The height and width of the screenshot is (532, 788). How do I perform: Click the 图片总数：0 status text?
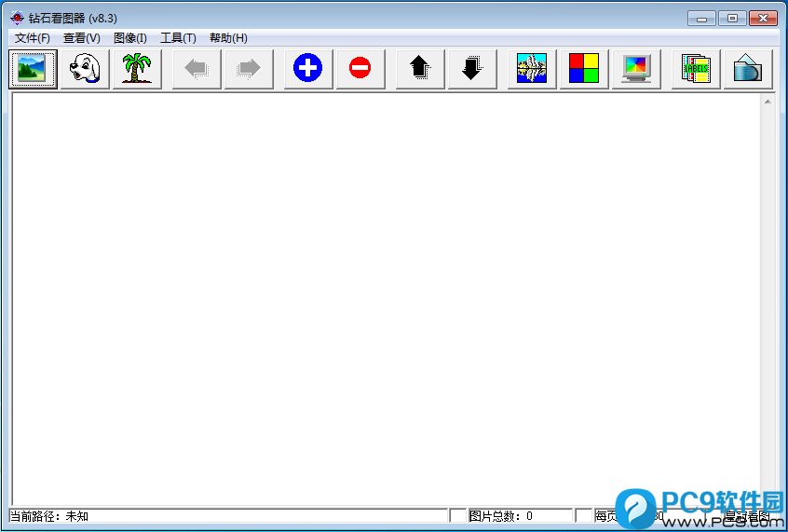501,516
